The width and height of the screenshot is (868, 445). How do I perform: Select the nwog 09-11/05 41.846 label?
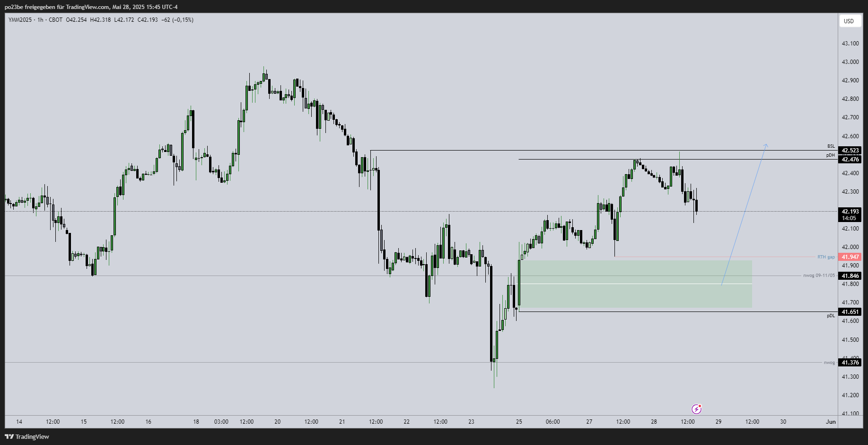click(x=850, y=276)
